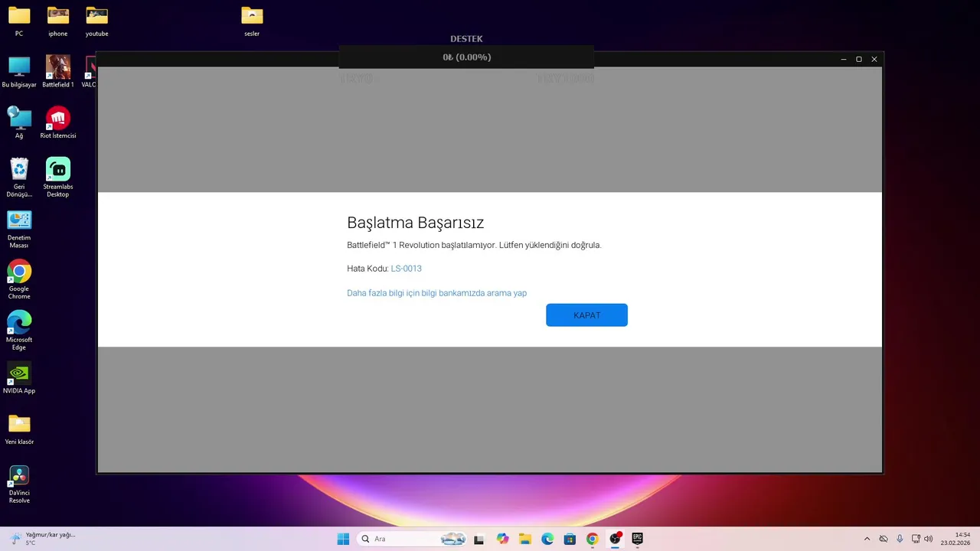Launch Microsoft Edge from the desktop

coord(19,331)
